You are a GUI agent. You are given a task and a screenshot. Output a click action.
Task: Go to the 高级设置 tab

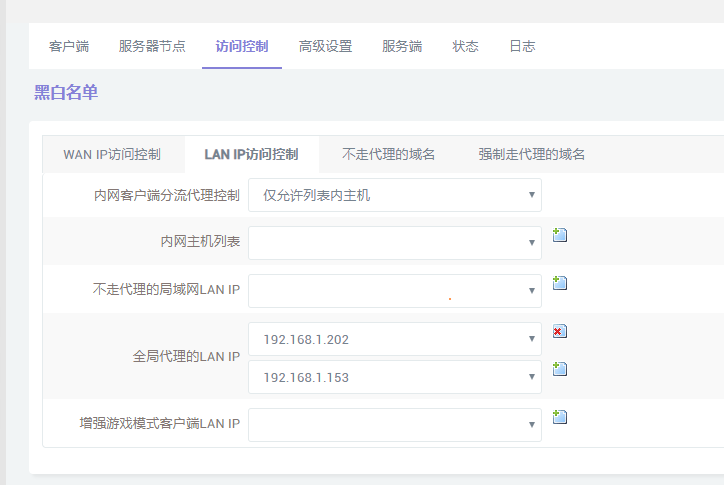pos(326,46)
